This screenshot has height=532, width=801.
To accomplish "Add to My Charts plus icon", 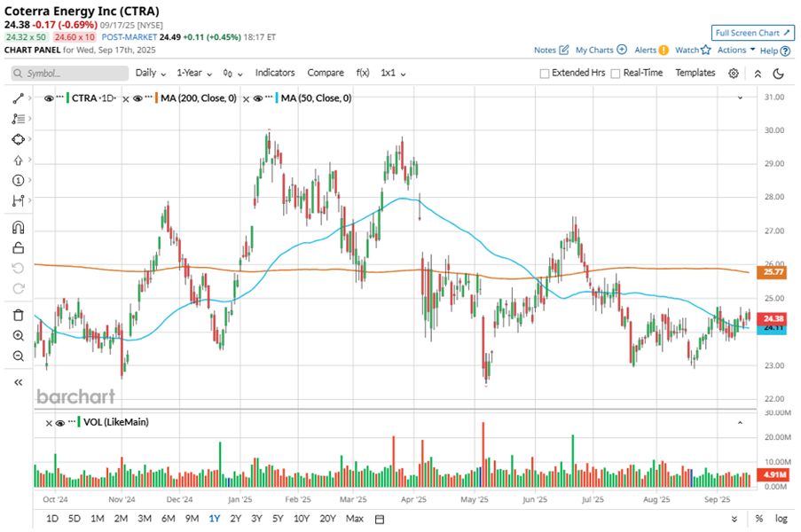I will (622, 50).
